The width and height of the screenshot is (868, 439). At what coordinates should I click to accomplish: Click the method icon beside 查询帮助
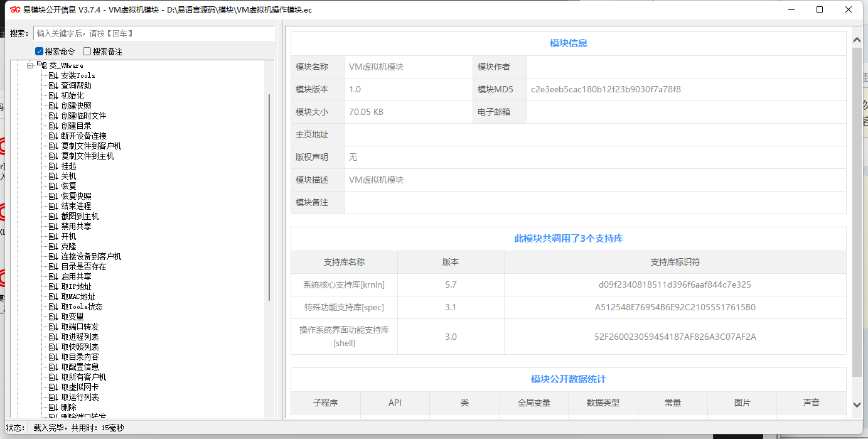tap(53, 85)
